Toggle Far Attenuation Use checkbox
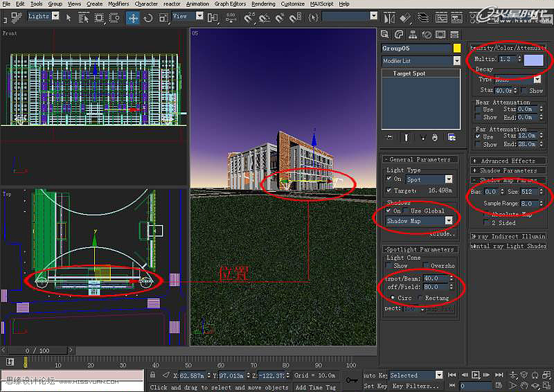Image resolution: width=554 pixels, height=392 pixels. [479, 136]
